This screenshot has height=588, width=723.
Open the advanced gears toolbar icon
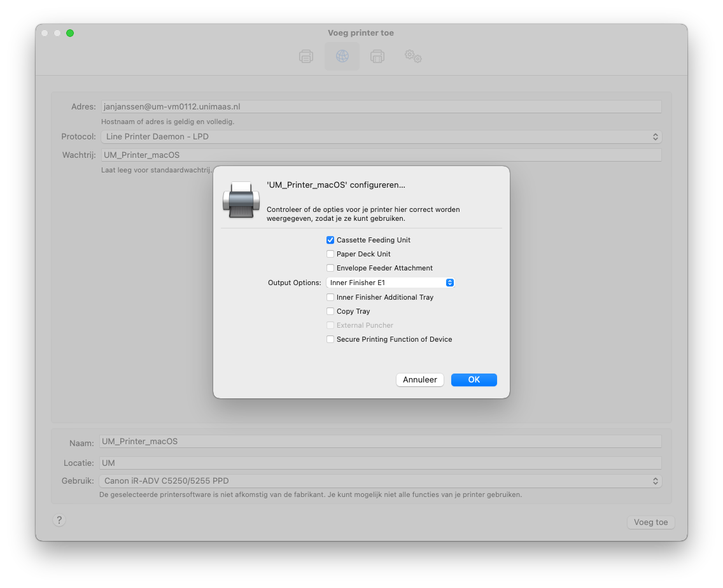click(x=413, y=56)
